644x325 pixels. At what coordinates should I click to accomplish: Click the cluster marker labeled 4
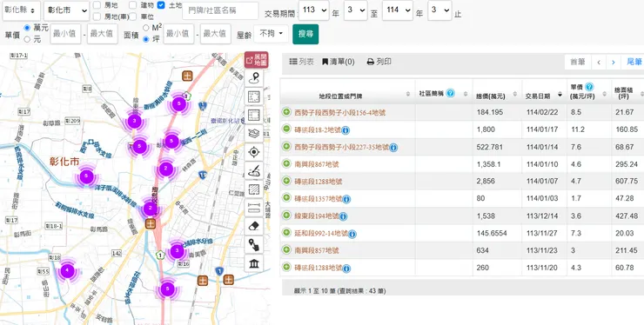coord(67,270)
